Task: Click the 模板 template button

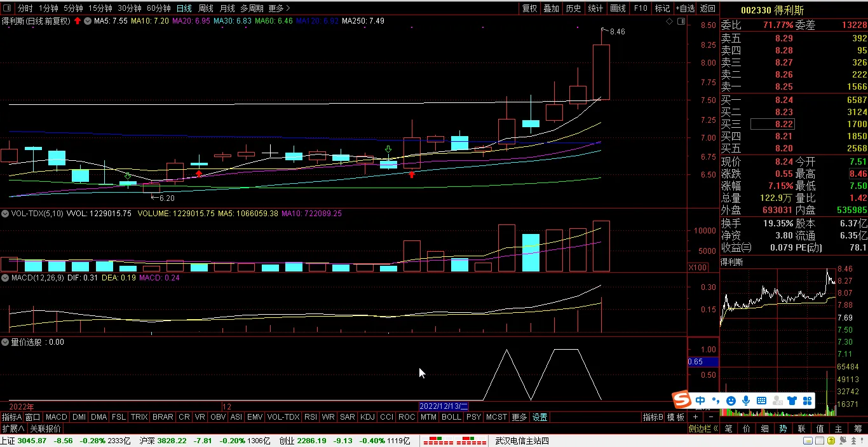Action: pyautogui.click(x=675, y=417)
